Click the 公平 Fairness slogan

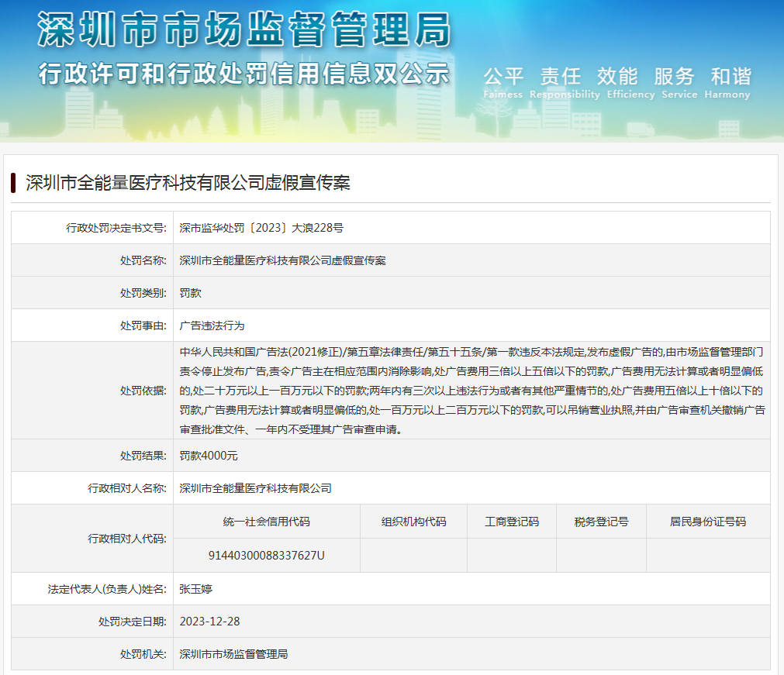pos(503,82)
